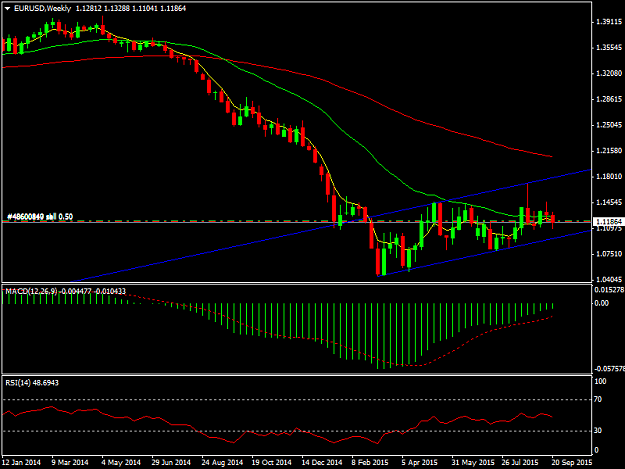Screen dimensions: 625x469
Task: Click the 1.35545 price scale label
Action: coord(609,47)
